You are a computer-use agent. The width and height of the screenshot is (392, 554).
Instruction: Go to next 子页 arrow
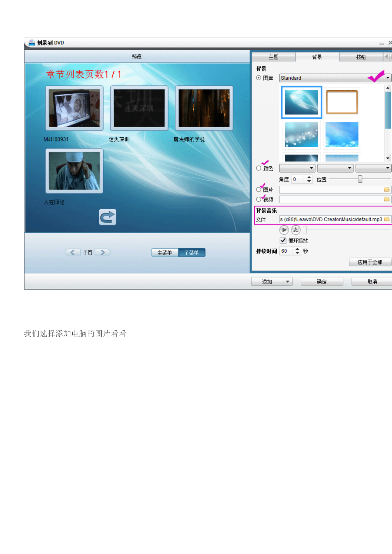[103, 253]
